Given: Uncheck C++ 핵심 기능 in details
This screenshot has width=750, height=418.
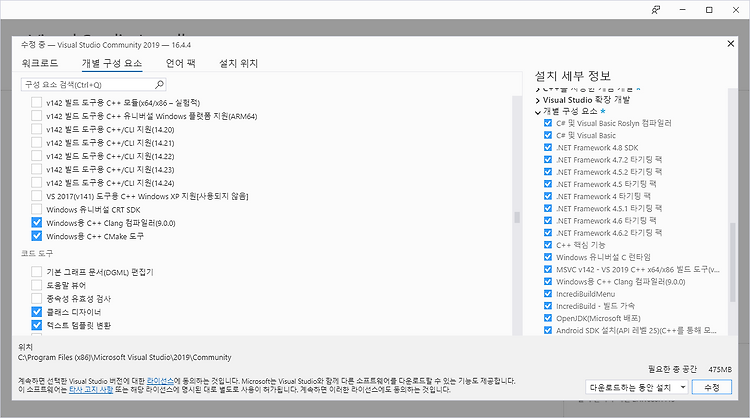Looking at the screenshot, I should pyautogui.click(x=548, y=245).
